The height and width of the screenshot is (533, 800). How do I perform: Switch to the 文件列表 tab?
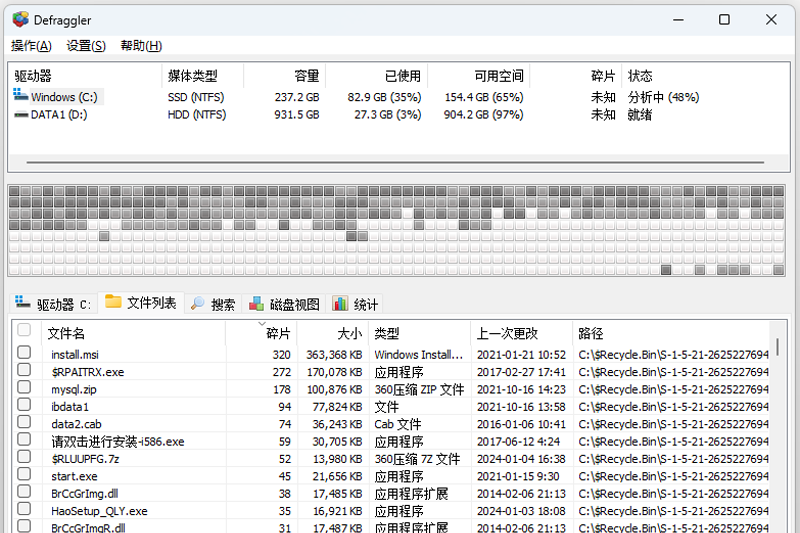[x=140, y=303]
